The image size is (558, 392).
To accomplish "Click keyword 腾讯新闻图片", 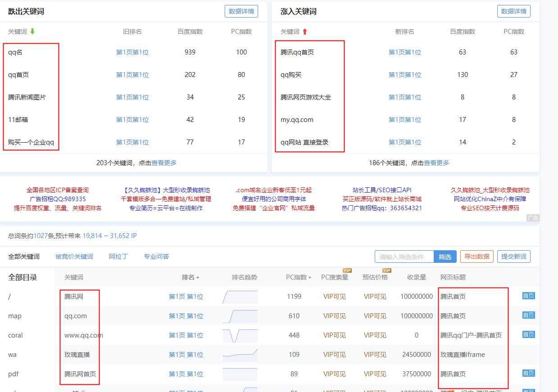I will tap(27, 97).
